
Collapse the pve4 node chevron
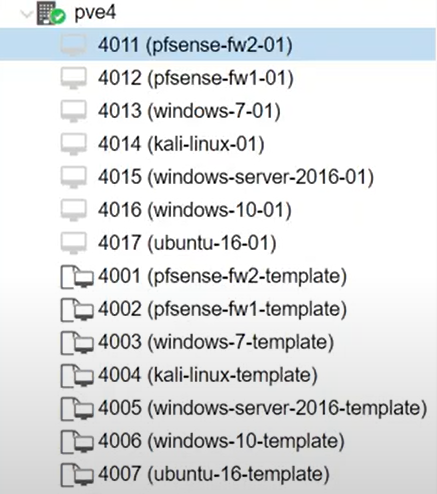[27, 14]
